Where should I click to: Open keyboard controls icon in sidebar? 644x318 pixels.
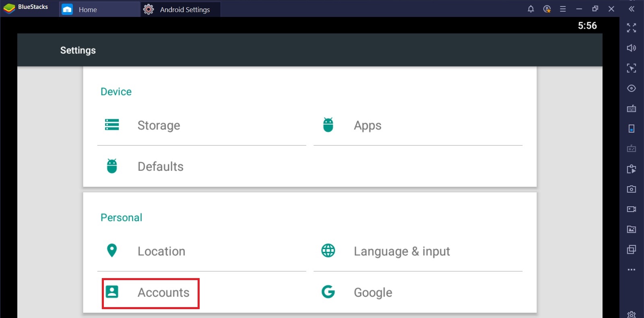coord(632,108)
